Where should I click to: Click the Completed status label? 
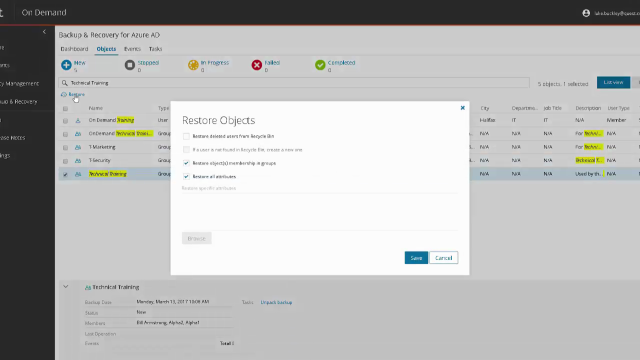[x=341, y=62]
